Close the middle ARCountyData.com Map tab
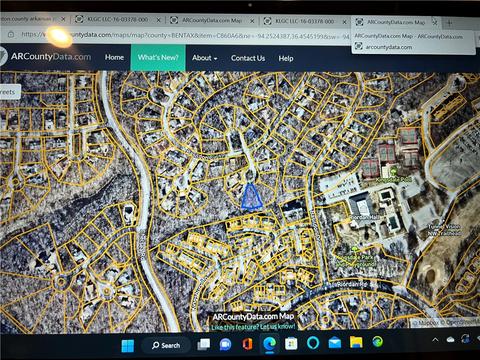The image size is (480, 360). 252,21
